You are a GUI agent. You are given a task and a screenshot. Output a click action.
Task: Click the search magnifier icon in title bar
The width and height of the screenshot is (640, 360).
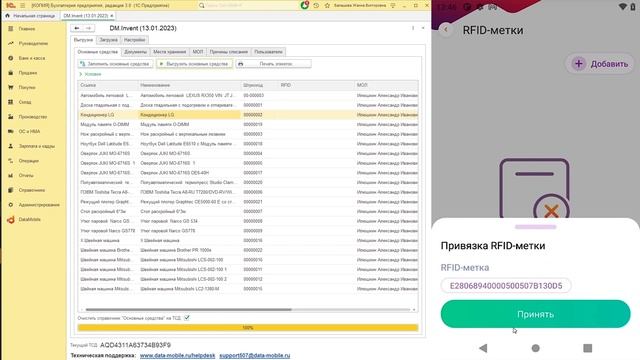tap(202, 5)
